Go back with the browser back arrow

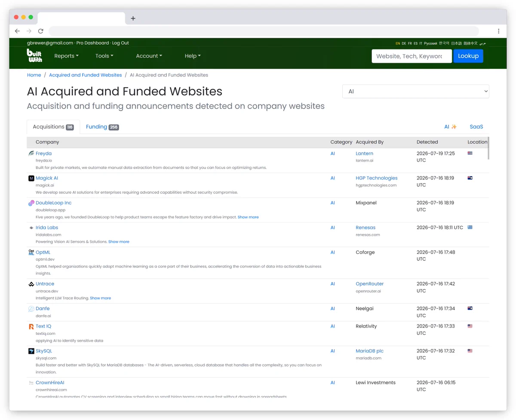point(17,31)
